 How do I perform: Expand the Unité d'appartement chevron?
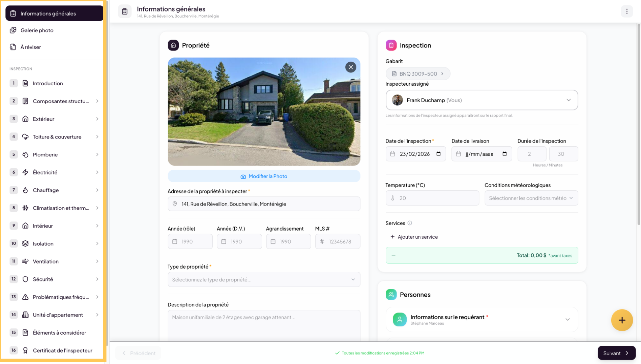coord(97,315)
